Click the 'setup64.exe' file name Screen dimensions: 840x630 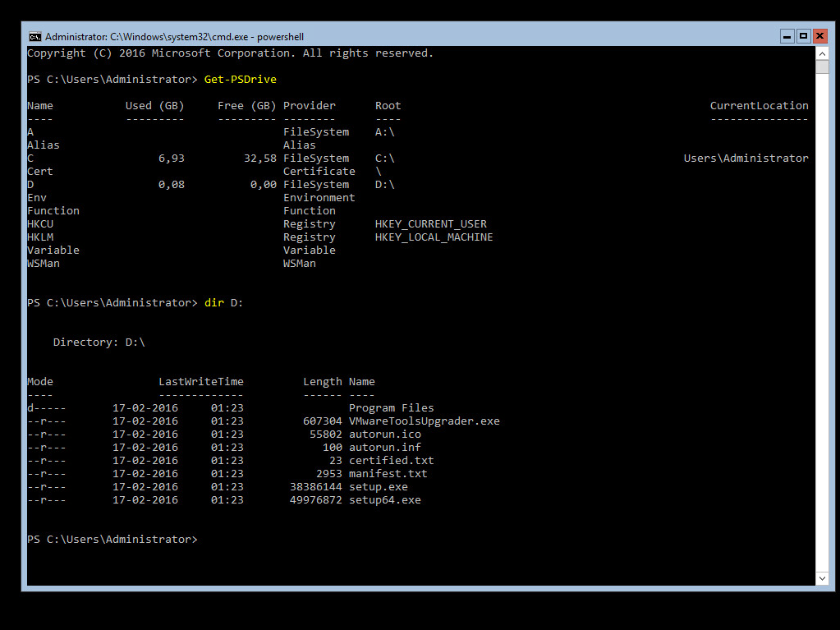pyautogui.click(x=384, y=500)
